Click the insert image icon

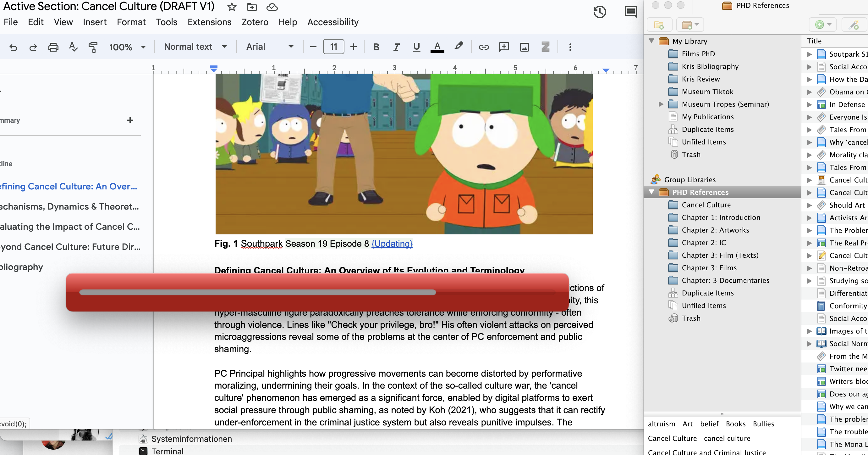tap(524, 47)
